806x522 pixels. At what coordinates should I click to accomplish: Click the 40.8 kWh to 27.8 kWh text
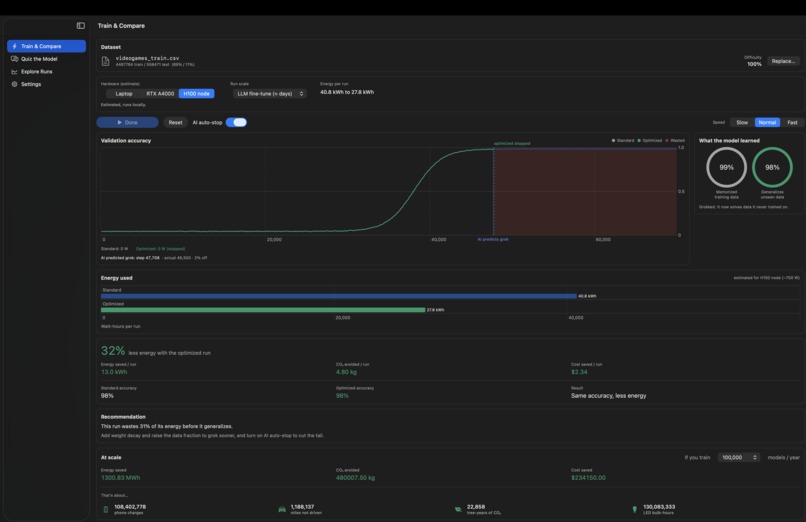point(347,92)
